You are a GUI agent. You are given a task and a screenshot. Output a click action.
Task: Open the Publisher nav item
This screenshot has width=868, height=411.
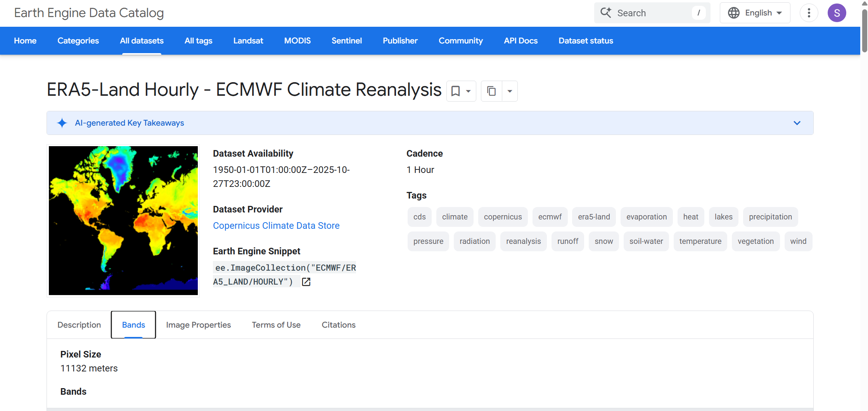(x=400, y=41)
